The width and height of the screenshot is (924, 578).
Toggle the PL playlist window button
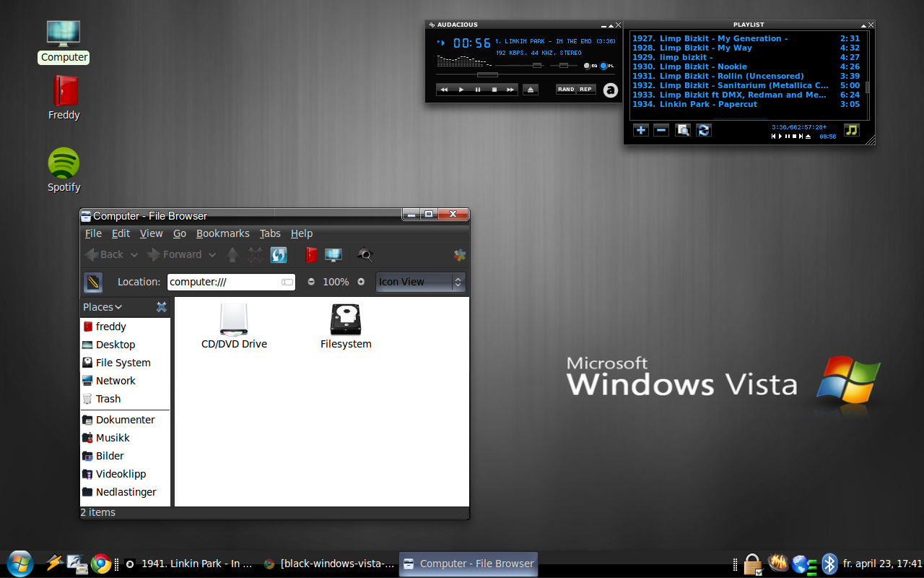(x=607, y=66)
